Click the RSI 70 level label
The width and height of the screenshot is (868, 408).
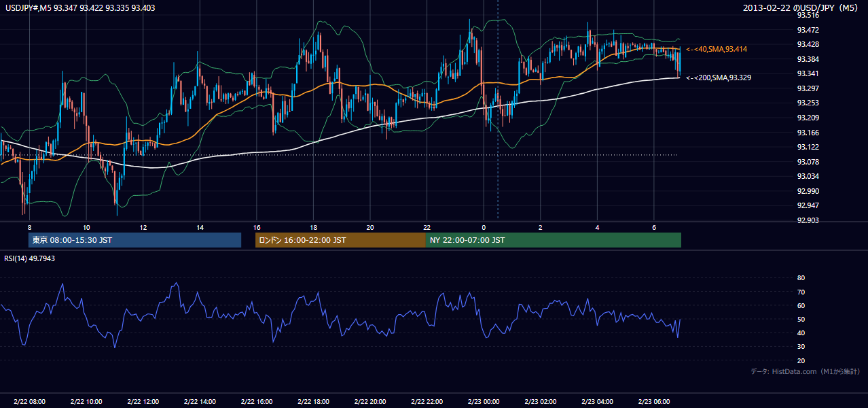click(x=801, y=292)
